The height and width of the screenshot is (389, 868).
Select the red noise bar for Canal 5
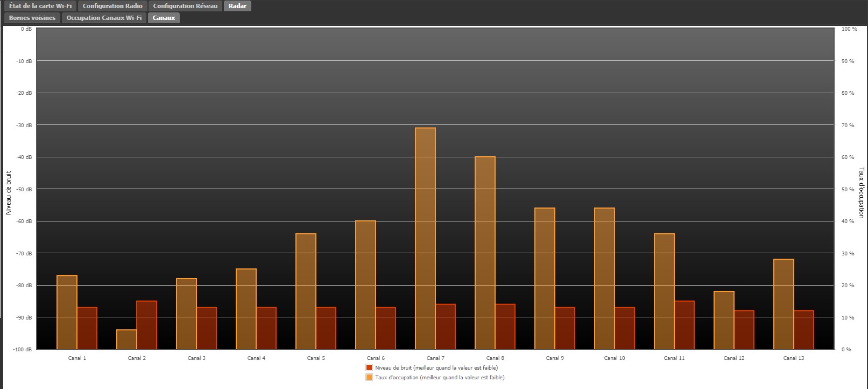click(x=326, y=329)
